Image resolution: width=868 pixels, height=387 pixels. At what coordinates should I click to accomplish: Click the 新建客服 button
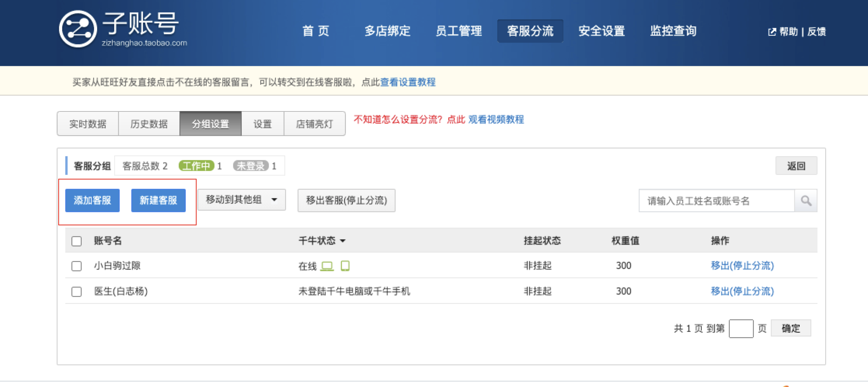coord(159,200)
